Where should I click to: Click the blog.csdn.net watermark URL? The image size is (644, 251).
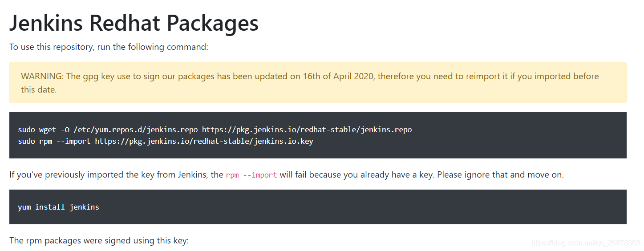point(586,243)
